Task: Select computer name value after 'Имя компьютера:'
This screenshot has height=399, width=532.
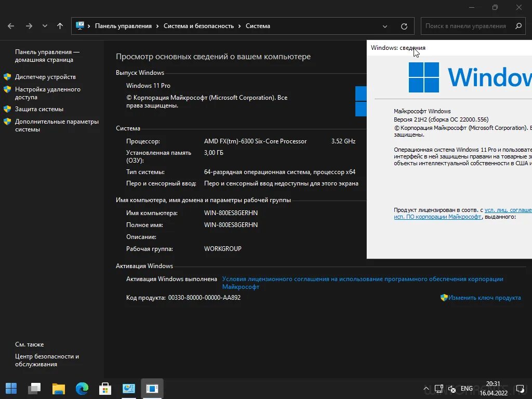Action: click(x=231, y=212)
